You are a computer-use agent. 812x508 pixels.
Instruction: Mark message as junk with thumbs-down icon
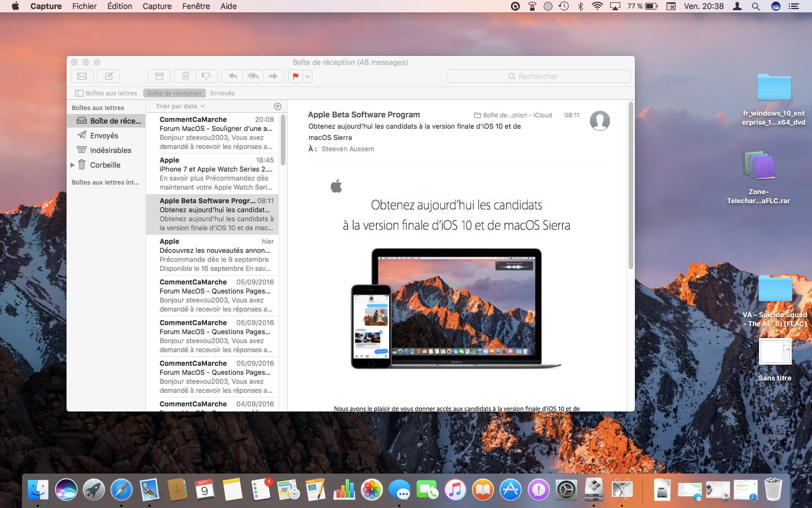pyautogui.click(x=206, y=76)
